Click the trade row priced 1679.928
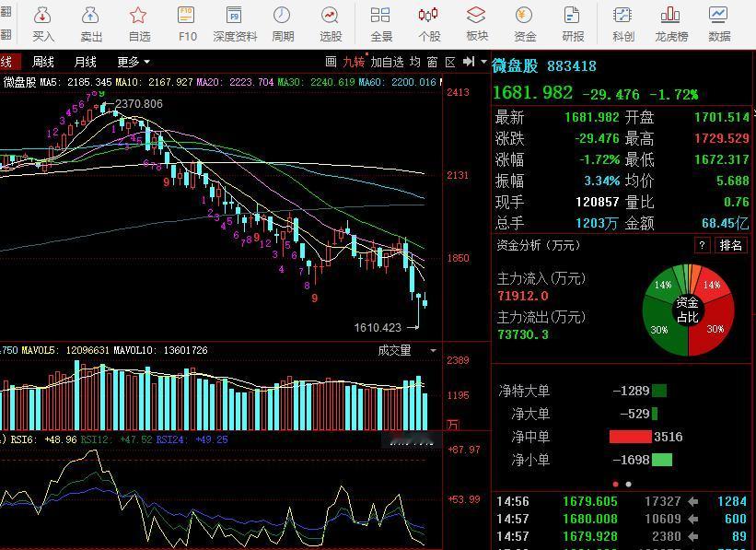Image resolution: width=756 pixels, height=550 pixels. click(622, 536)
